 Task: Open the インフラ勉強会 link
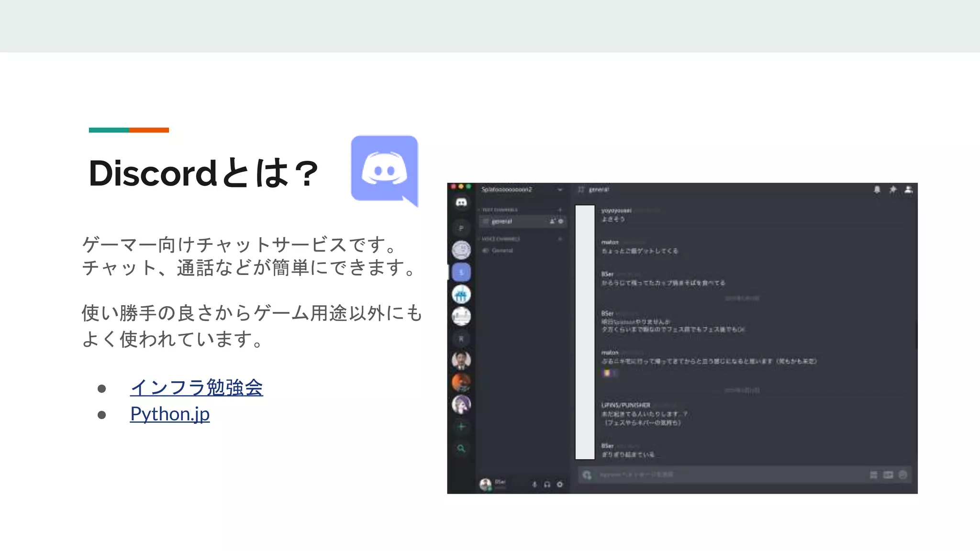196,387
